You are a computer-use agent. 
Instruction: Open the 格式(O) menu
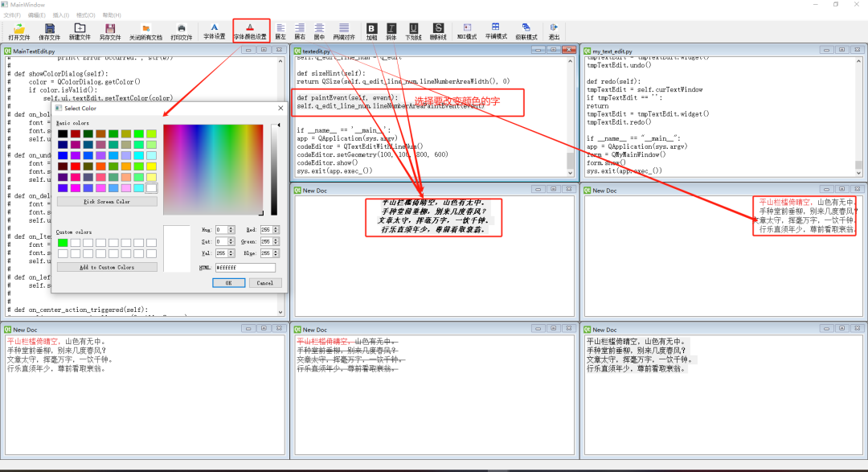[85, 15]
